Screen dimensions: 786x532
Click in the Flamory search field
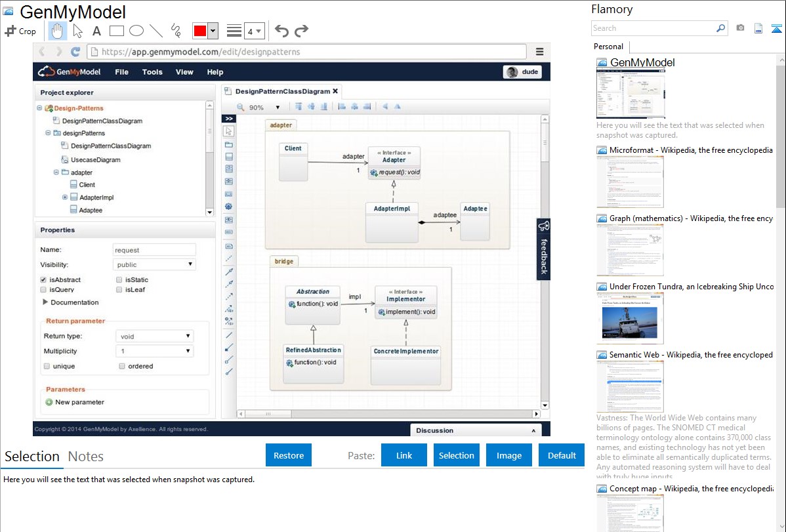click(x=653, y=28)
